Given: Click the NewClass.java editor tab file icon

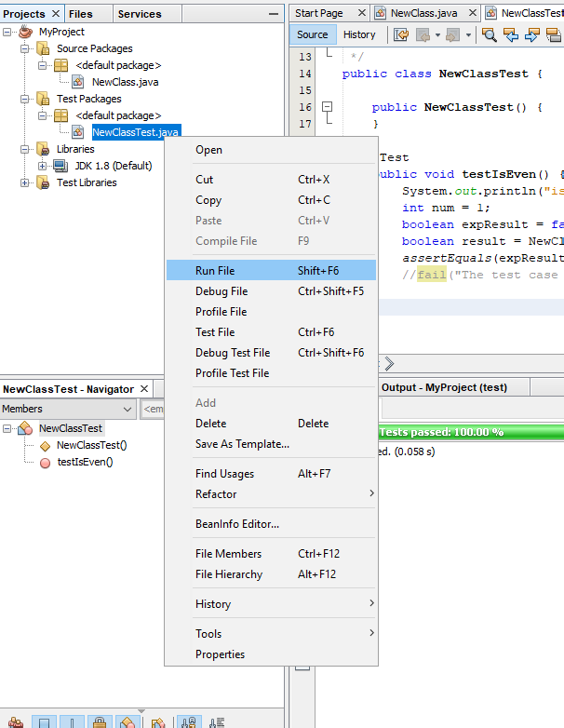Looking at the screenshot, I should pyautogui.click(x=380, y=13).
